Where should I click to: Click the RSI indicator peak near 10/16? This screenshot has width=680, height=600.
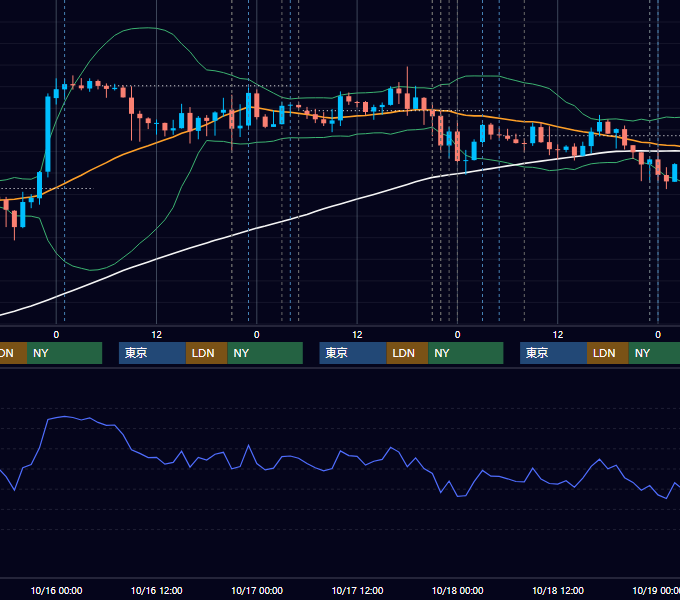[65, 417]
